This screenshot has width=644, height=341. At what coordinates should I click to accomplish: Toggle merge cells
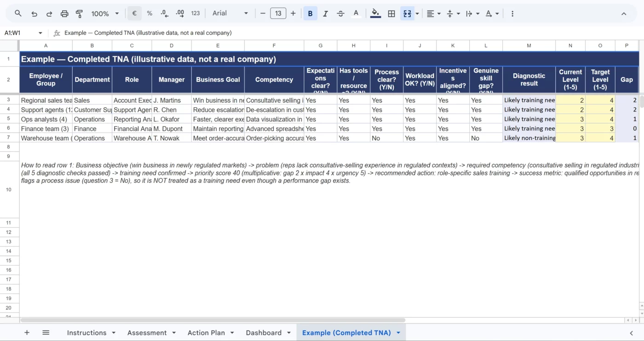pyautogui.click(x=407, y=14)
